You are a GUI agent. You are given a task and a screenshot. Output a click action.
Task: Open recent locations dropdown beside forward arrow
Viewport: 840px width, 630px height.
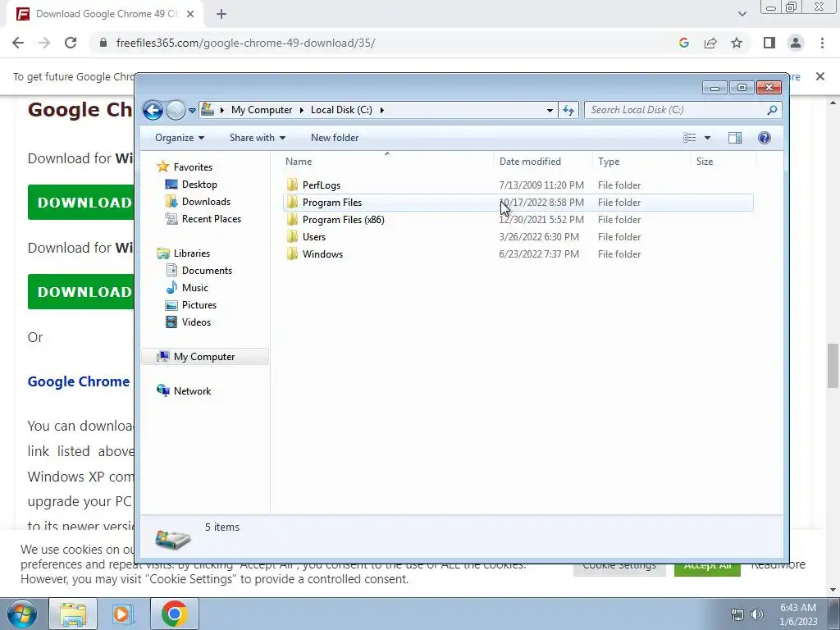192,111
